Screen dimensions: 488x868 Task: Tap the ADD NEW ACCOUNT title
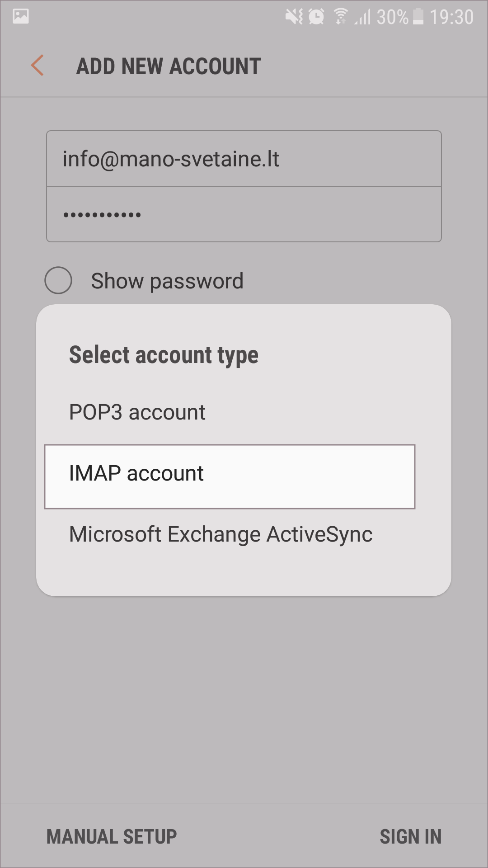pyautogui.click(x=169, y=66)
